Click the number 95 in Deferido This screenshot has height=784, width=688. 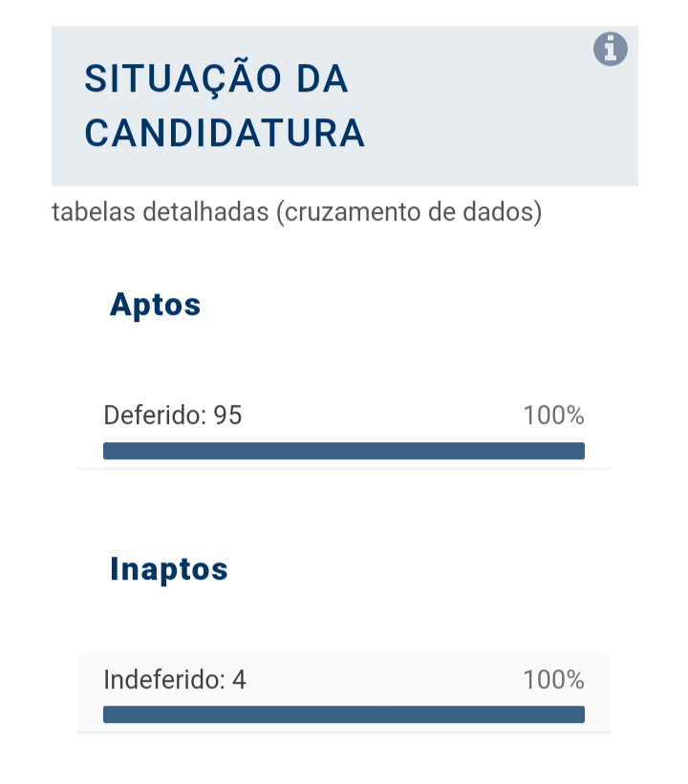click(x=227, y=415)
